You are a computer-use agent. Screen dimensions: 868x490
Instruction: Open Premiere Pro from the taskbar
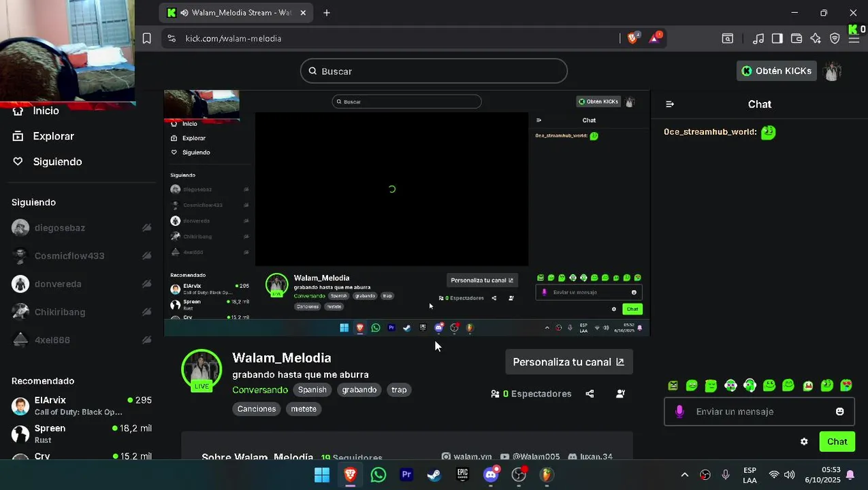pos(406,475)
